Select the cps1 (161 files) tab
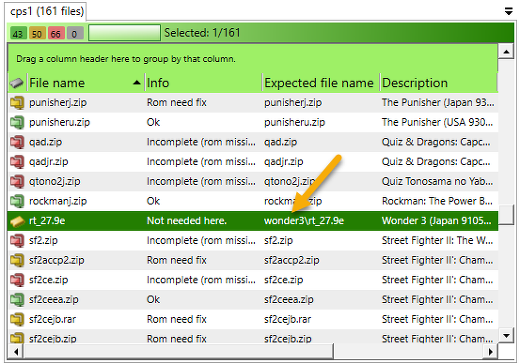 (46, 11)
